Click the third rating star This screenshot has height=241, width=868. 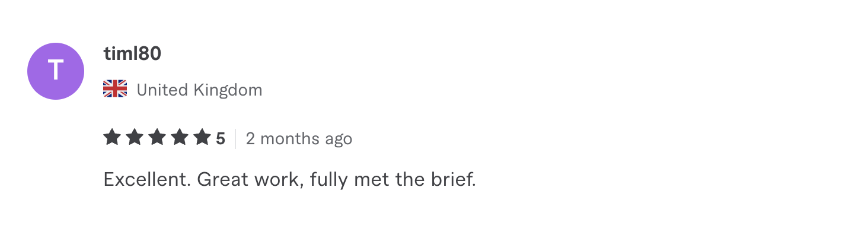coord(157,138)
